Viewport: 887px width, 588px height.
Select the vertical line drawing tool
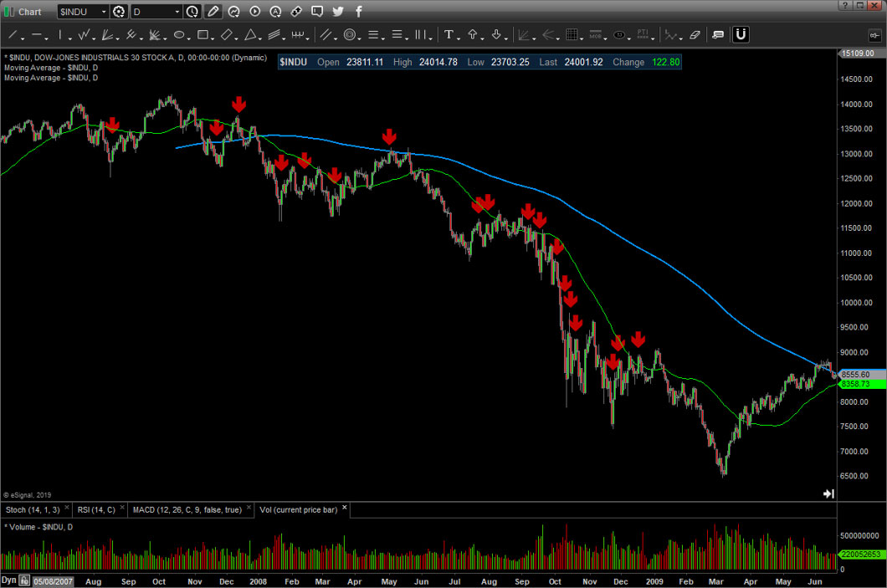[60, 35]
